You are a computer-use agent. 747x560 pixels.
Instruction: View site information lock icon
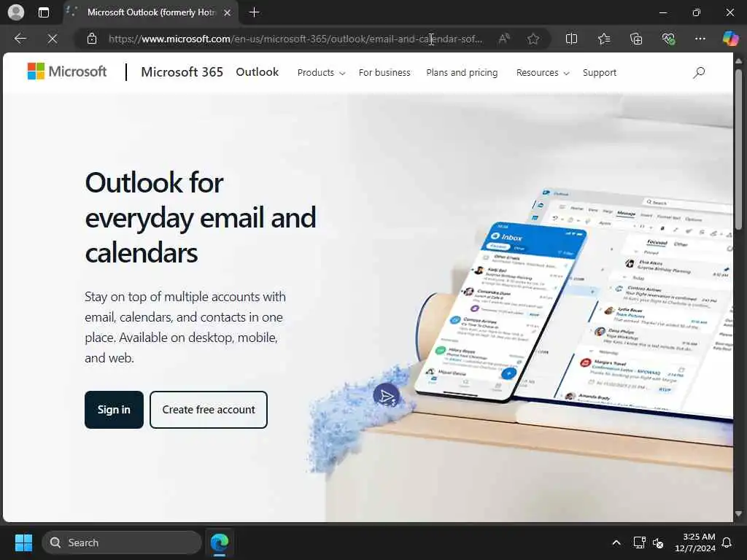tap(92, 39)
